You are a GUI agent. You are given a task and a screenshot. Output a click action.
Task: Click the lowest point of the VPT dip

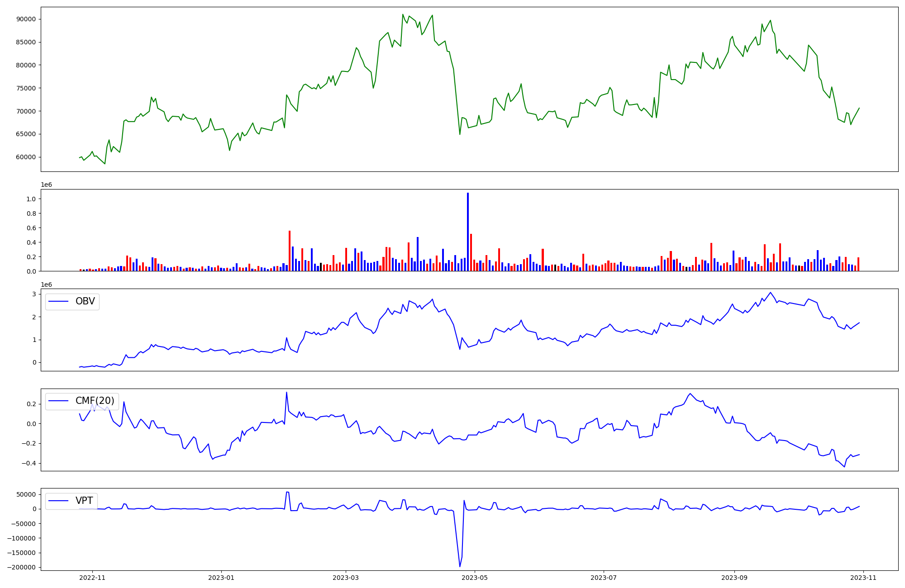(460, 566)
